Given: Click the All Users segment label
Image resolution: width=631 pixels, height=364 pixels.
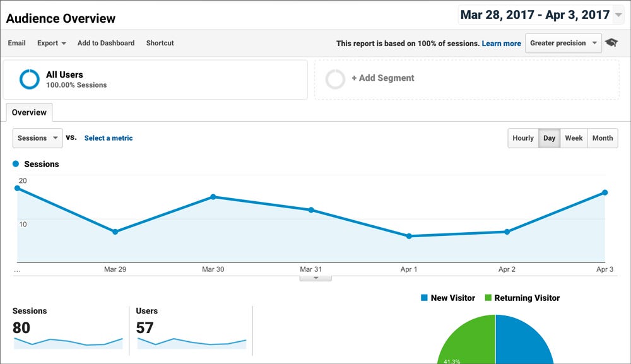Looking at the screenshot, I should point(64,74).
